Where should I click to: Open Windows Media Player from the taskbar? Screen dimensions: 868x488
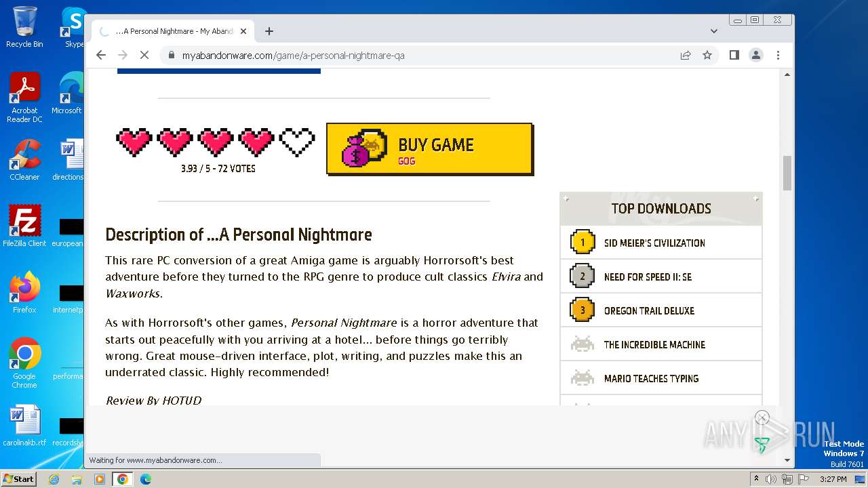[100, 479]
